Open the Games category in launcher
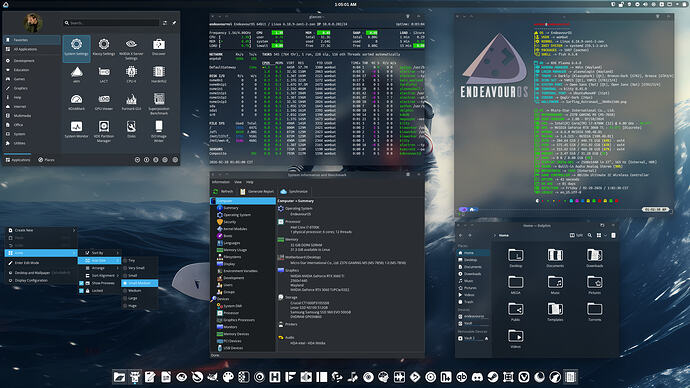The height and width of the screenshot is (388, 690). coord(32,79)
